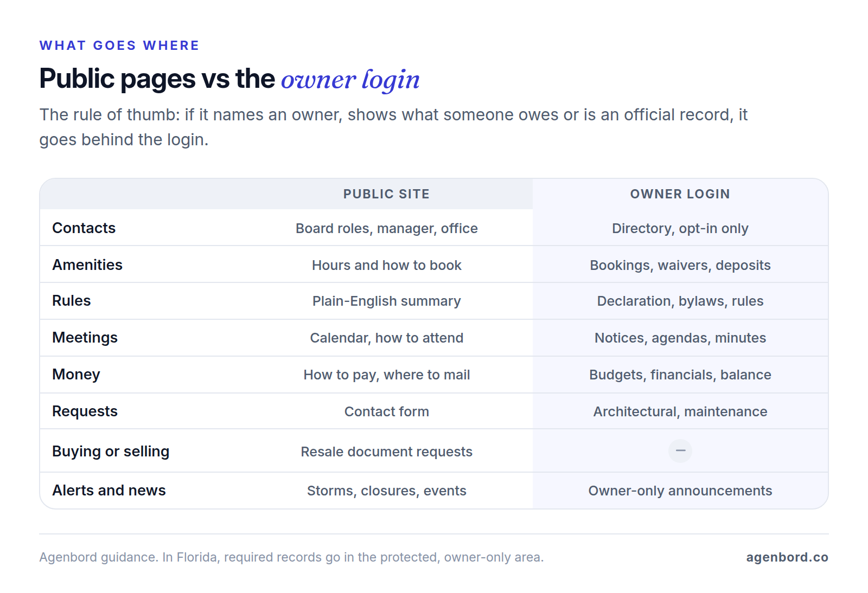Click the Buying or selling row label
The image size is (868, 593).
coord(111,452)
